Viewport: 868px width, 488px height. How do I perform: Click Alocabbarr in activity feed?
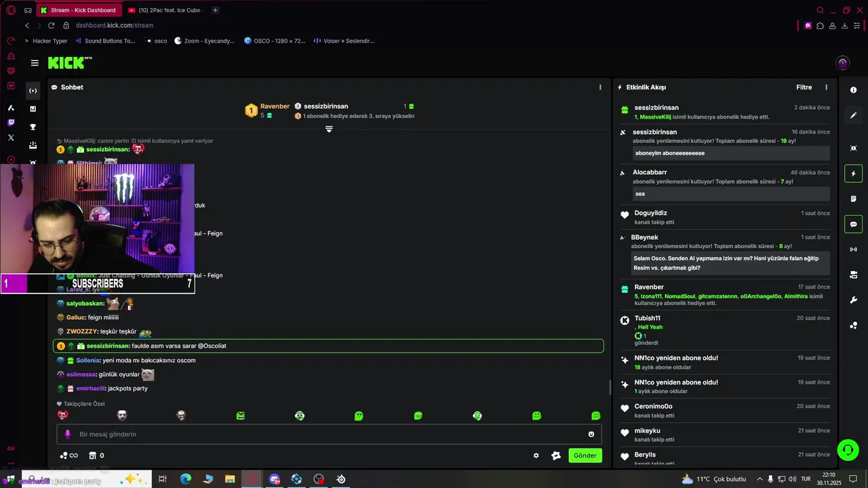[650, 172]
